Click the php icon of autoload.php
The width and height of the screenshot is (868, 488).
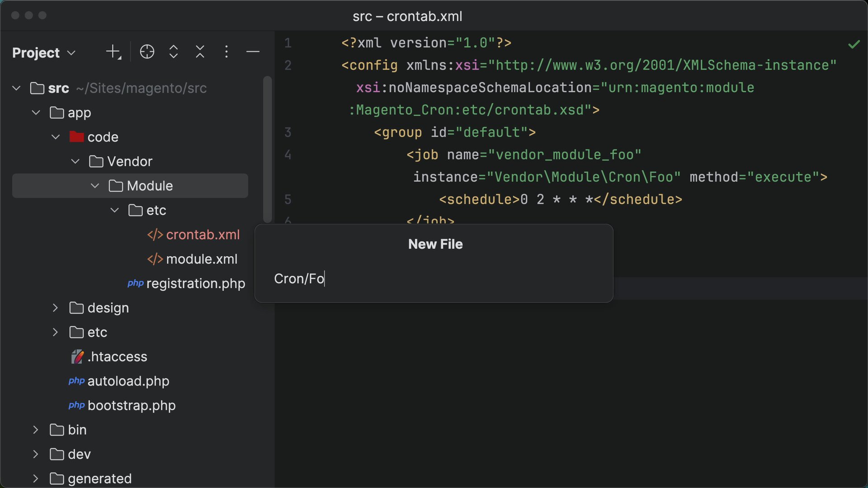76,381
